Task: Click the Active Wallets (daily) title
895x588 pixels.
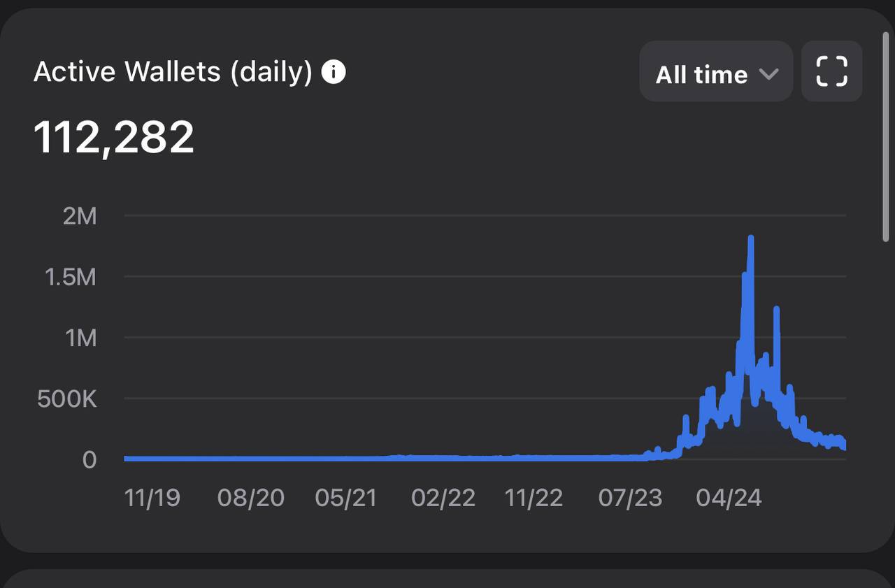Action: click(x=173, y=72)
